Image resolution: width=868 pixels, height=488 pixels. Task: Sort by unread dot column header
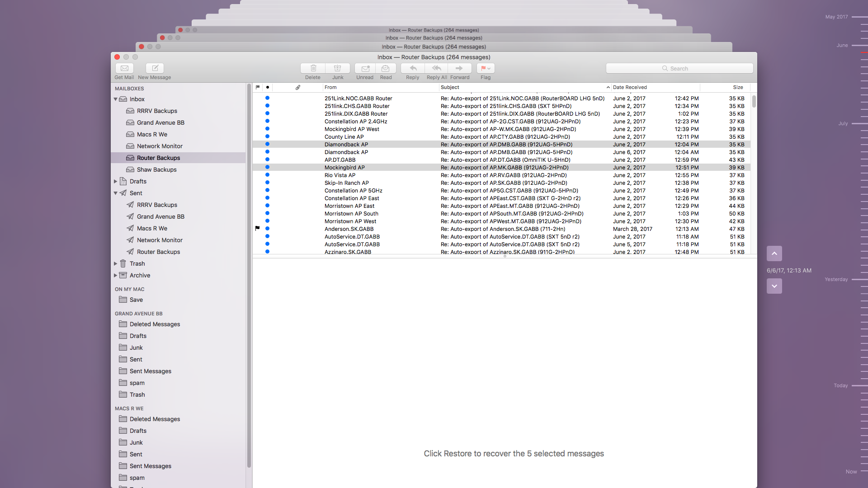click(268, 87)
